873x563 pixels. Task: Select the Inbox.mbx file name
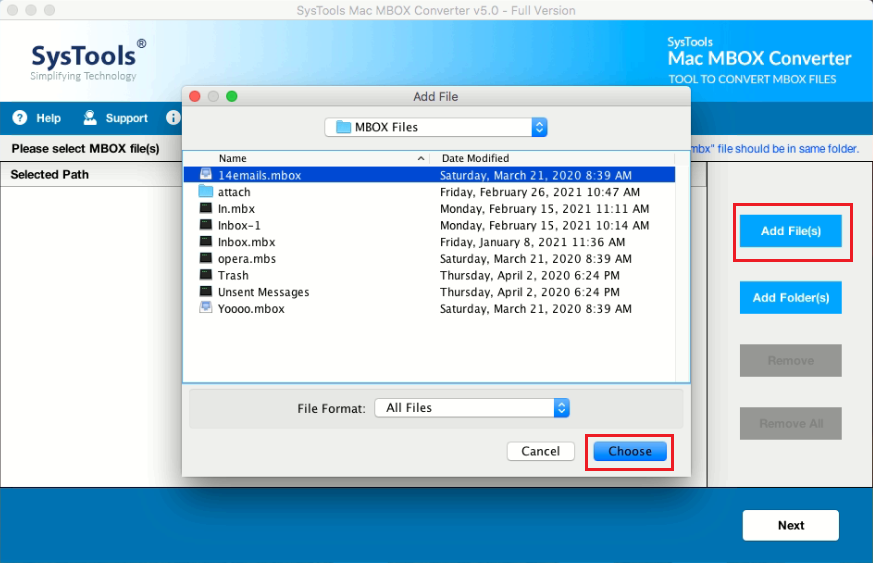246,242
